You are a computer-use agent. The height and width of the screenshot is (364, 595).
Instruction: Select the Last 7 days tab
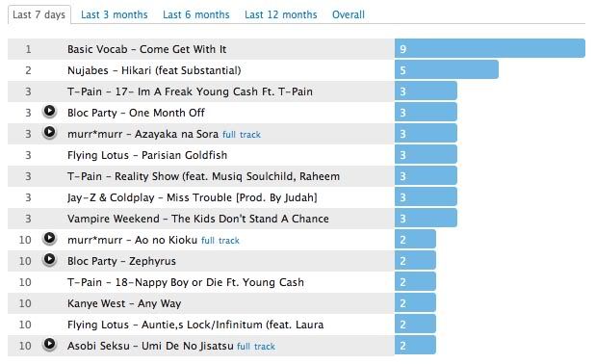(39, 14)
